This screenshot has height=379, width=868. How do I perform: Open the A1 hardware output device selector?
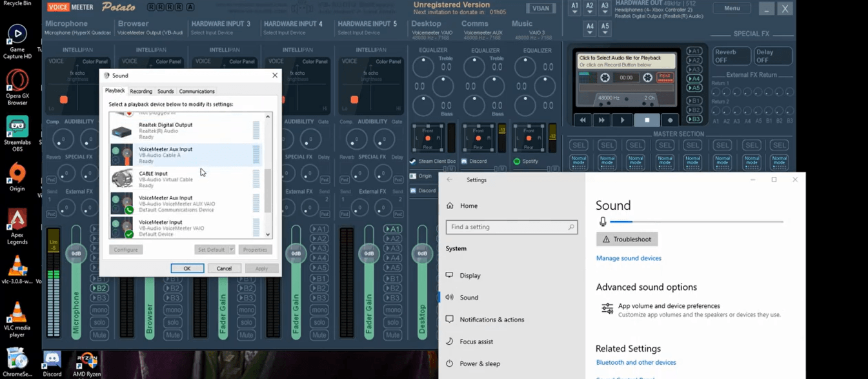[575, 8]
